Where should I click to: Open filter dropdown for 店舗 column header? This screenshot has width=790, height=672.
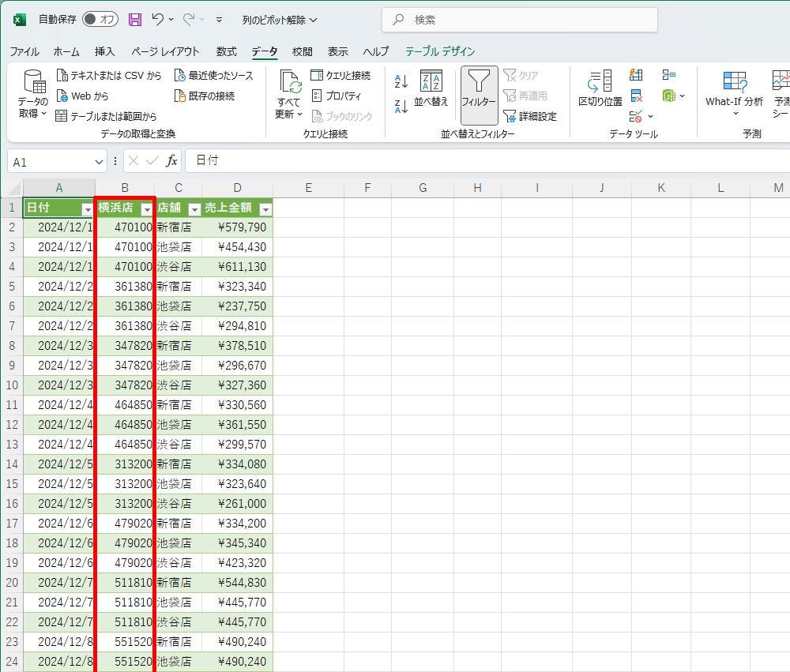click(x=194, y=209)
